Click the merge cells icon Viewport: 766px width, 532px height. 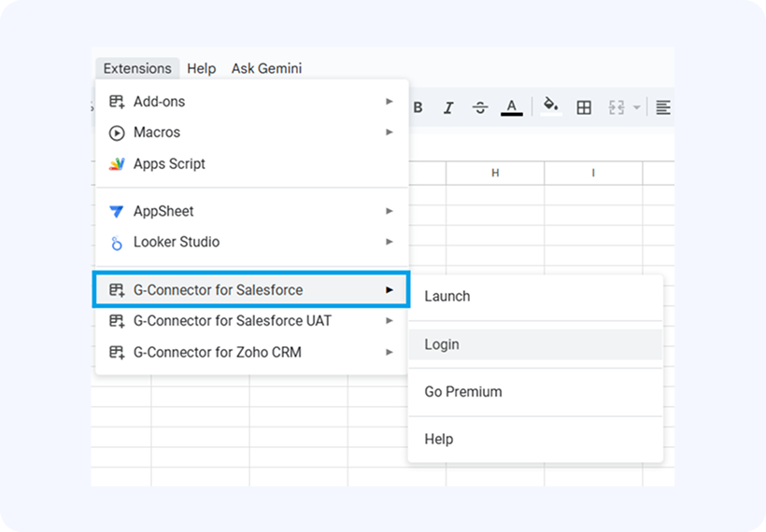tap(616, 108)
